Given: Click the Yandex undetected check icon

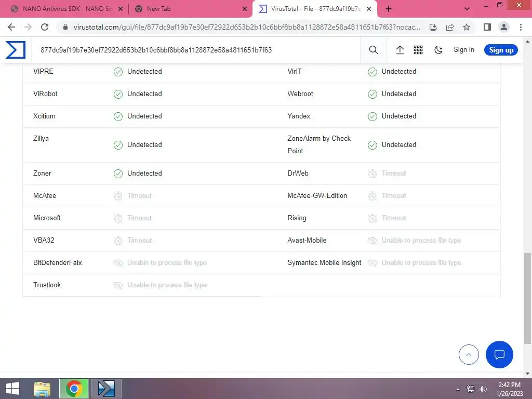Looking at the screenshot, I should click(x=372, y=117).
